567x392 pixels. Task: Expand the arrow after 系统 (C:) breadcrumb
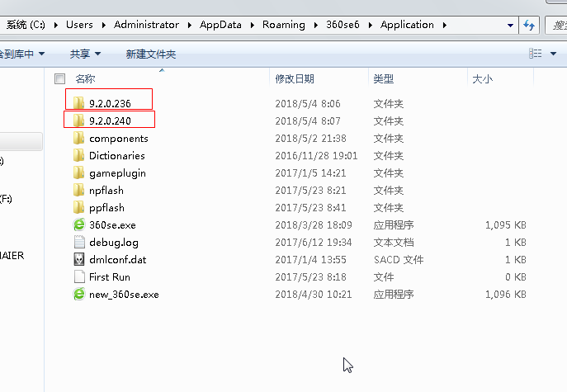(55, 25)
